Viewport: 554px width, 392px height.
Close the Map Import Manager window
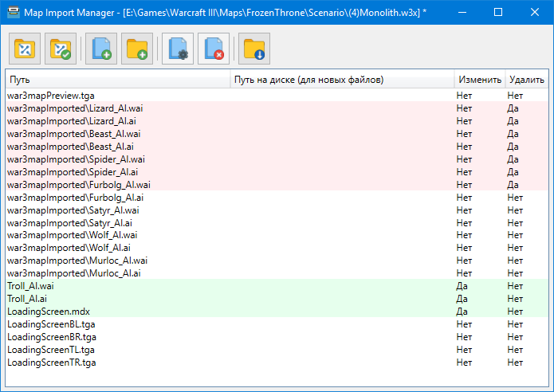[x=535, y=13]
